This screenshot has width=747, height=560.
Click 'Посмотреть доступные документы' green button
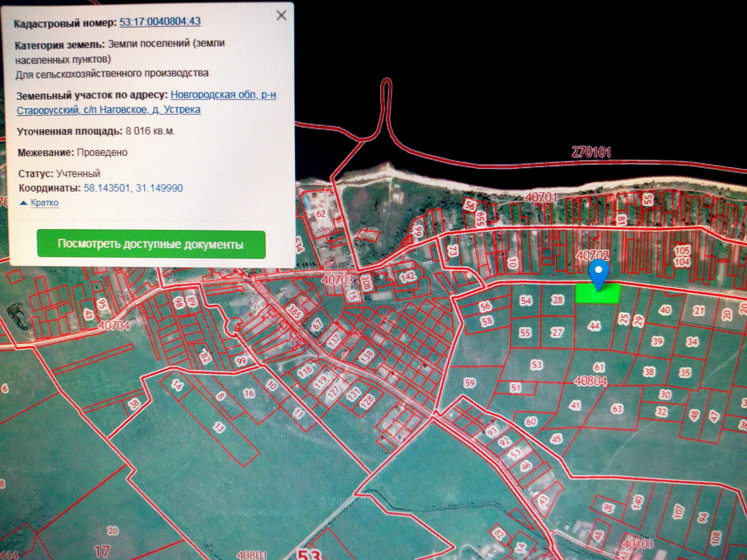point(151,244)
